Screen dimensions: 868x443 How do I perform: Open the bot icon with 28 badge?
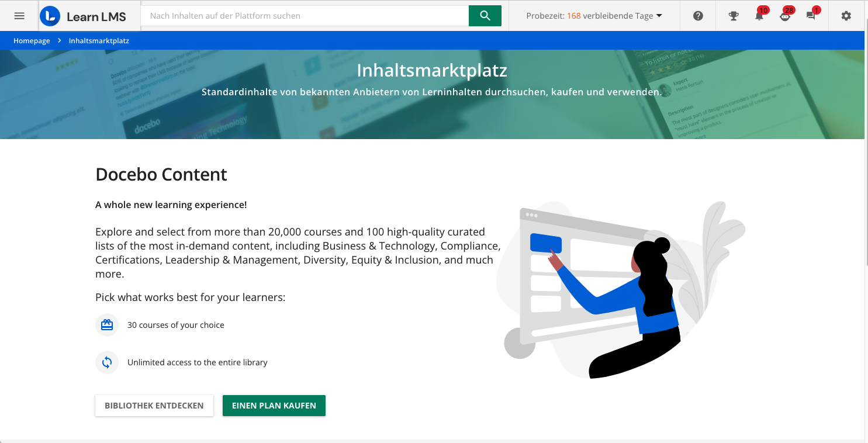[x=785, y=16]
